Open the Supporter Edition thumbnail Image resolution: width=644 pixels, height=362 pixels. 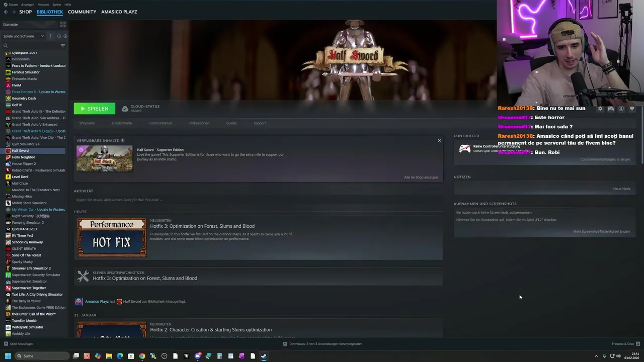(x=105, y=158)
